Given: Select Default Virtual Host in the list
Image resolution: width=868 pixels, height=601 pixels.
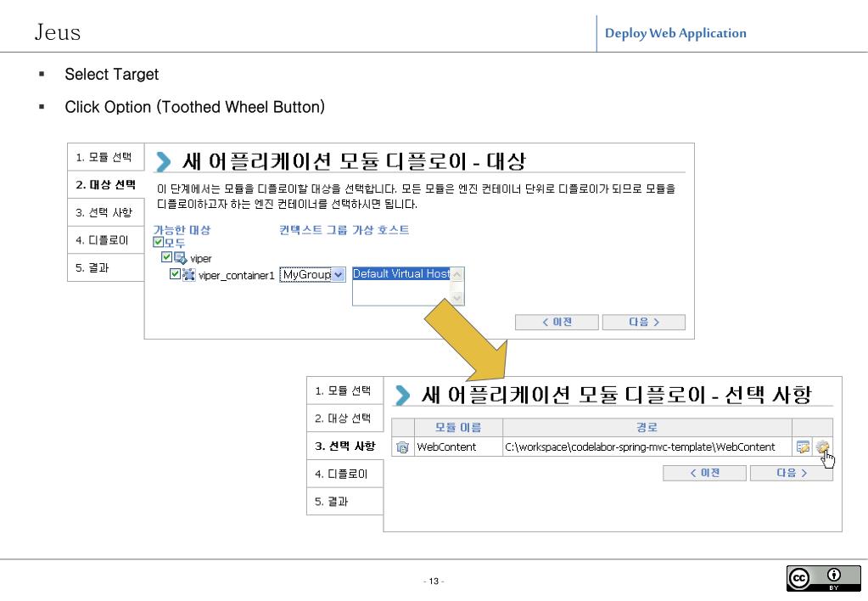Looking at the screenshot, I should point(401,273).
